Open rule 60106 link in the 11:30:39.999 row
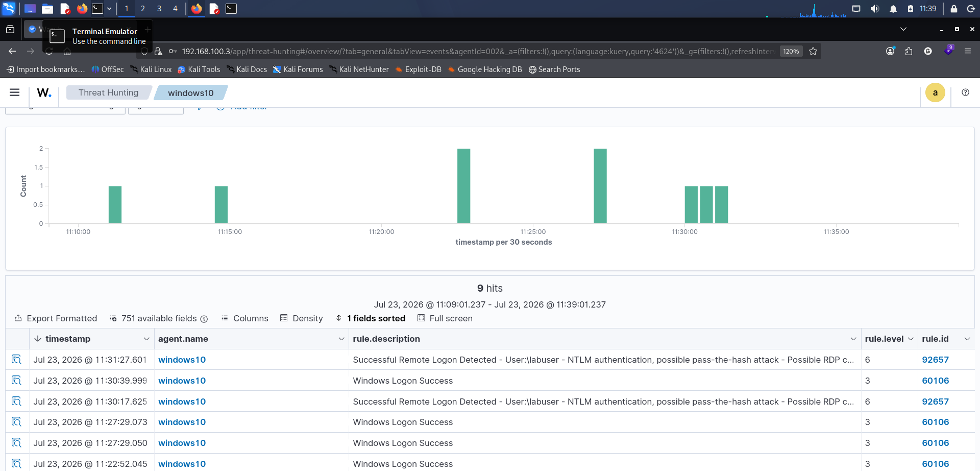Screen dimensions: 980x471 pos(935,381)
